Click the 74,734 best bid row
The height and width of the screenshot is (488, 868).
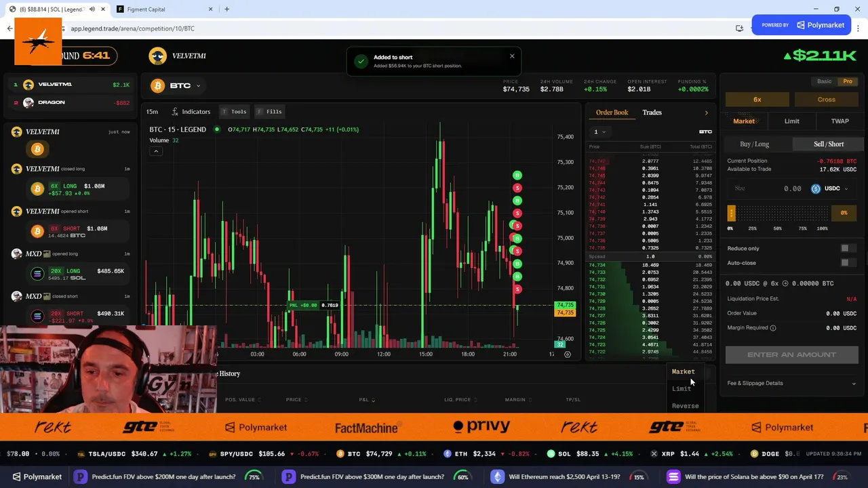pyautogui.click(x=650, y=265)
